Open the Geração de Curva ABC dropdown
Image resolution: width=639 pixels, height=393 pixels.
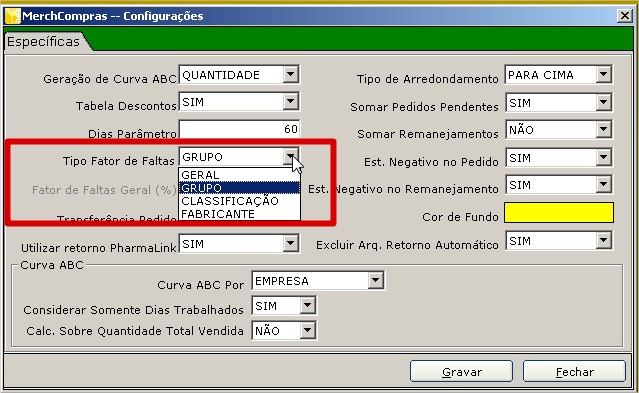(x=291, y=75)
